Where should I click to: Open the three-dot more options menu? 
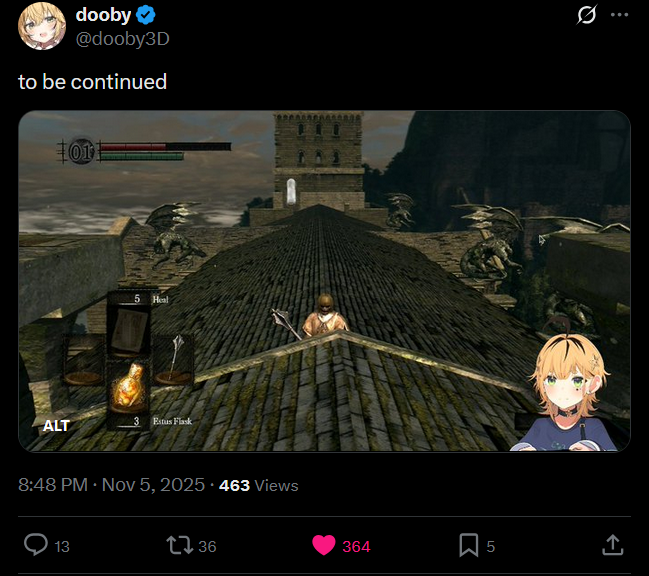click(x=619, y=15)
